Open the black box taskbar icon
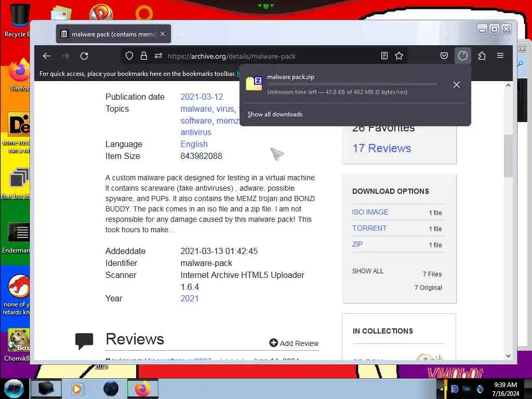 pos(46,389)
